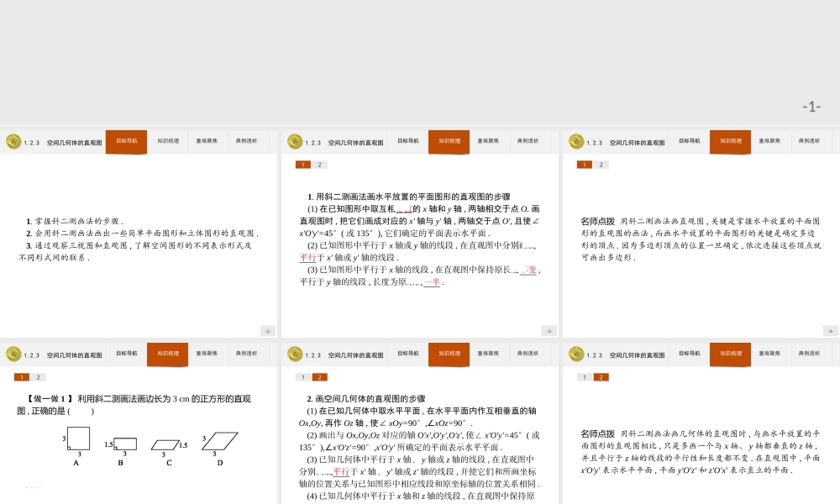Click orange page indicator 2 on bottom-right slide
This screenshot has width=840, height=504.
(600, 376)
